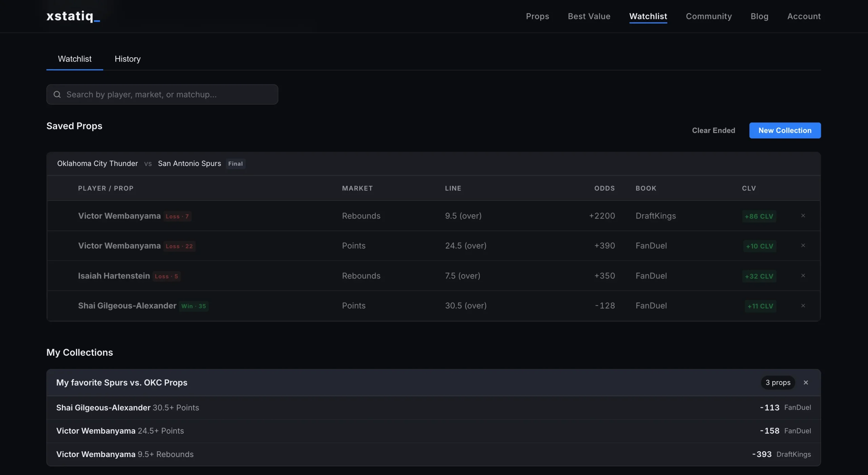Click DraftKings in the Book column

pyautogui.click(x=656, y=216)
